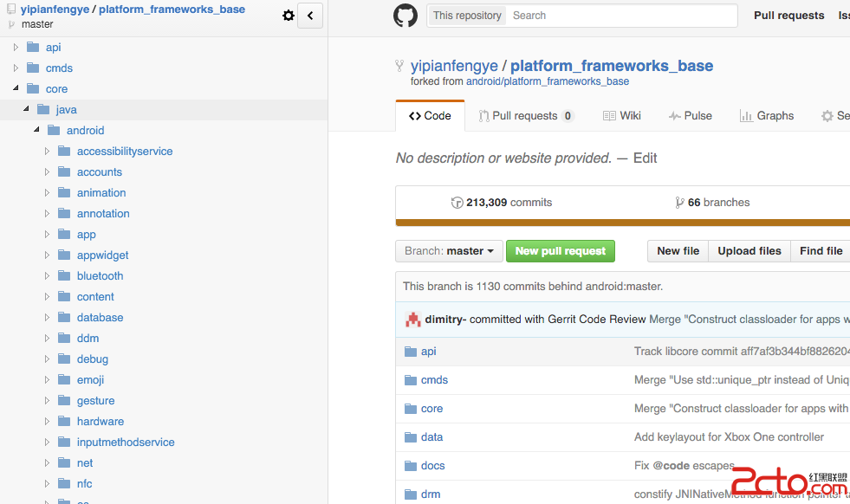The height and width of the screenshot is (504, 850).
Task: Open the Pulse tab
Action: pos(690,116)
